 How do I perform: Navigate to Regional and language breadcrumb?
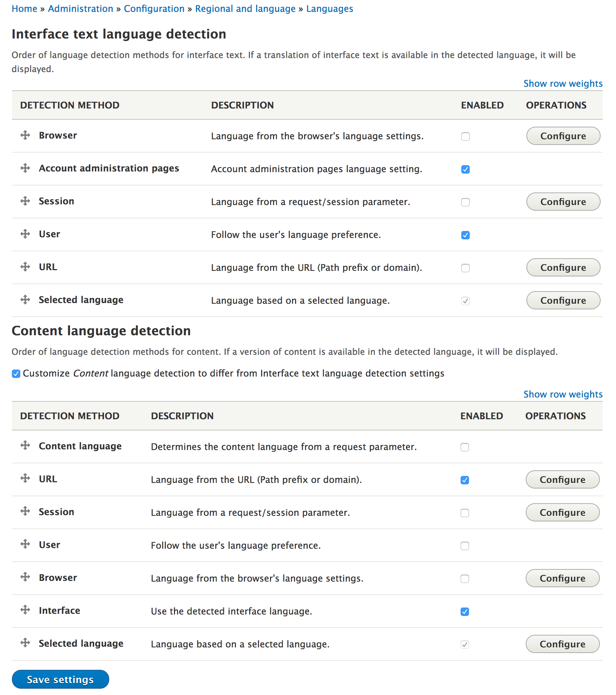coord(245,8)
